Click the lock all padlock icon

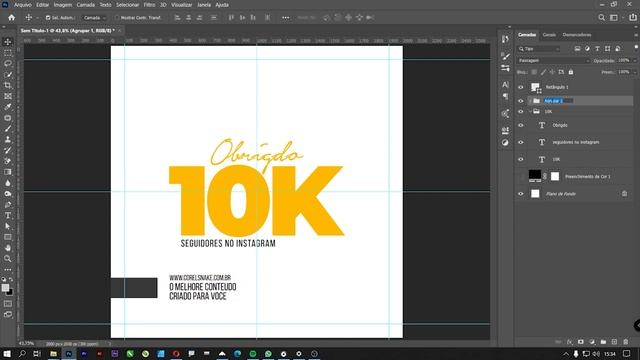(571, 72)
